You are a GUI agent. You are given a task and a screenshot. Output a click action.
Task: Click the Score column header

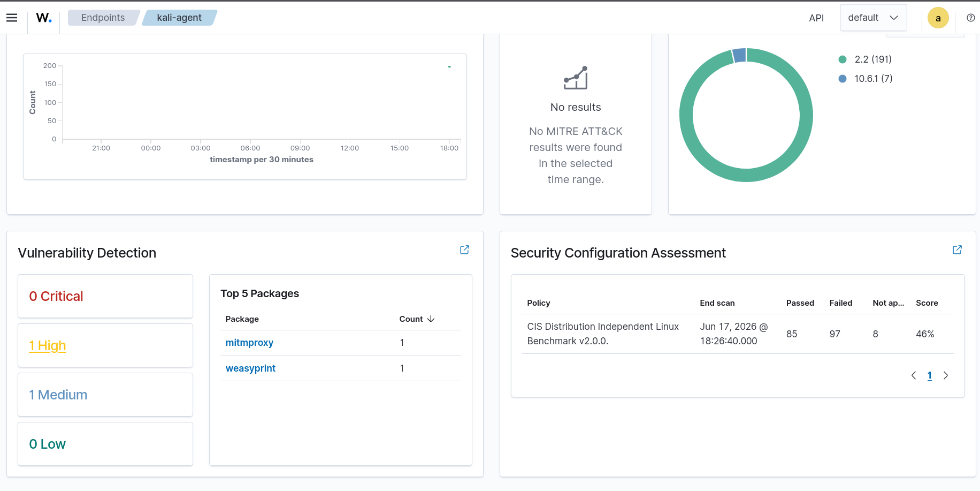[x=927, y=303]
